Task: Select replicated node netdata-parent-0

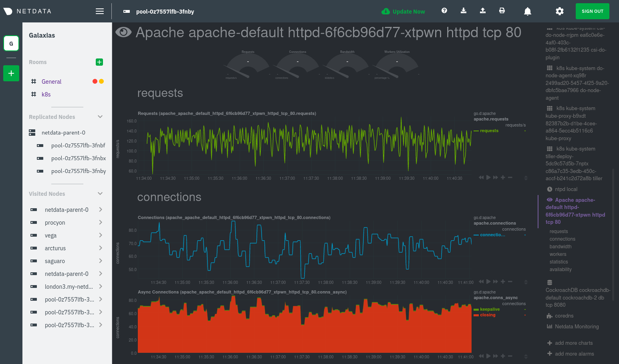Action: pos(63,133)
